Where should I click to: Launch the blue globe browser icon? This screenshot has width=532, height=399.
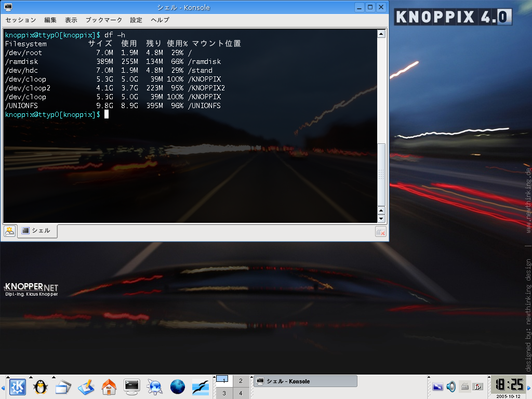tap(178, 387)
